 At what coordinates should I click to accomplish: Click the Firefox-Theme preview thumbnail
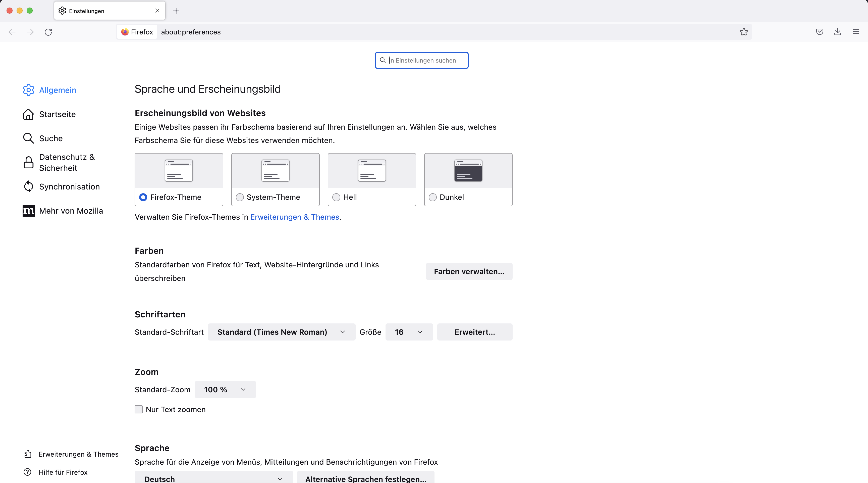tap(179, 171)
